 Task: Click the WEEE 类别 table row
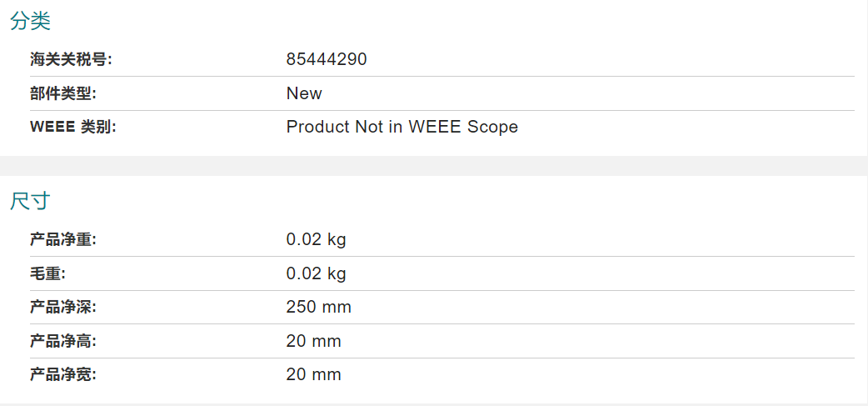tap(442, 127)
